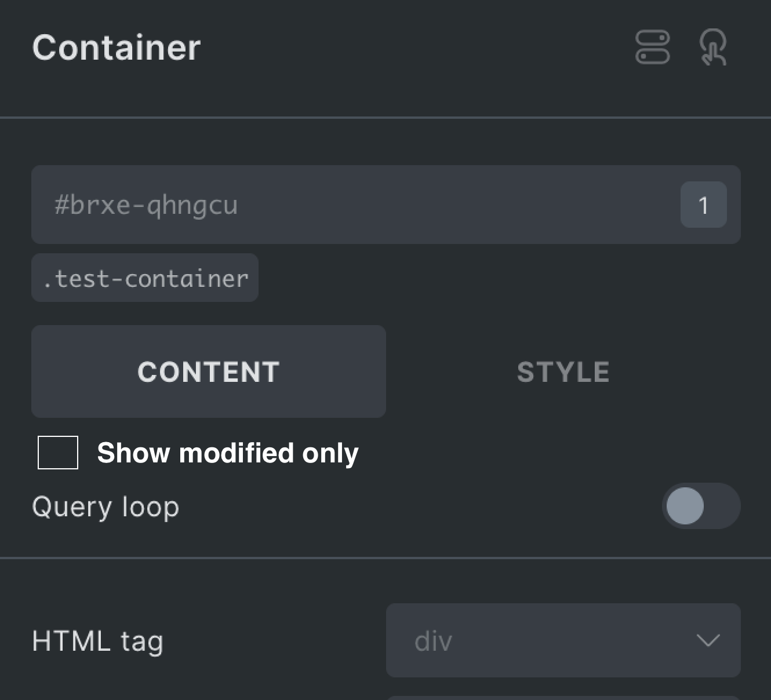Click the divider under the Container header
Viewport: 771px width, 700px height.
point(385,118)
